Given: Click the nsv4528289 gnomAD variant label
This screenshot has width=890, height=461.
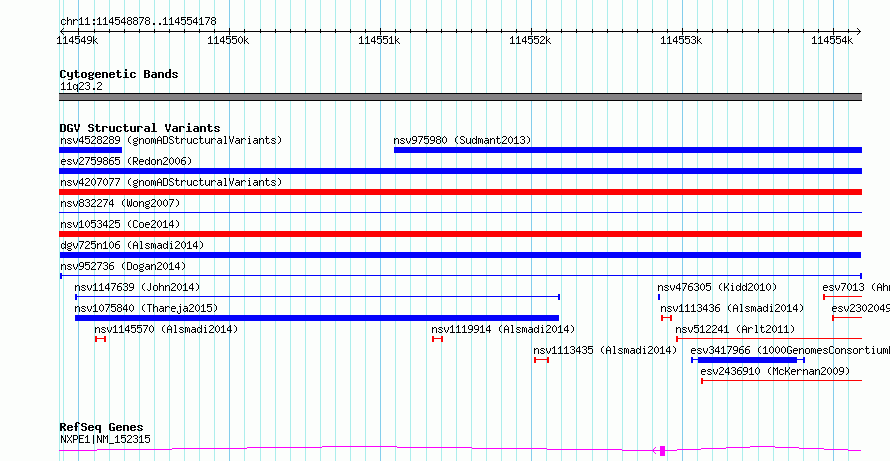Looking at the screenshot, I should (171, 140).
